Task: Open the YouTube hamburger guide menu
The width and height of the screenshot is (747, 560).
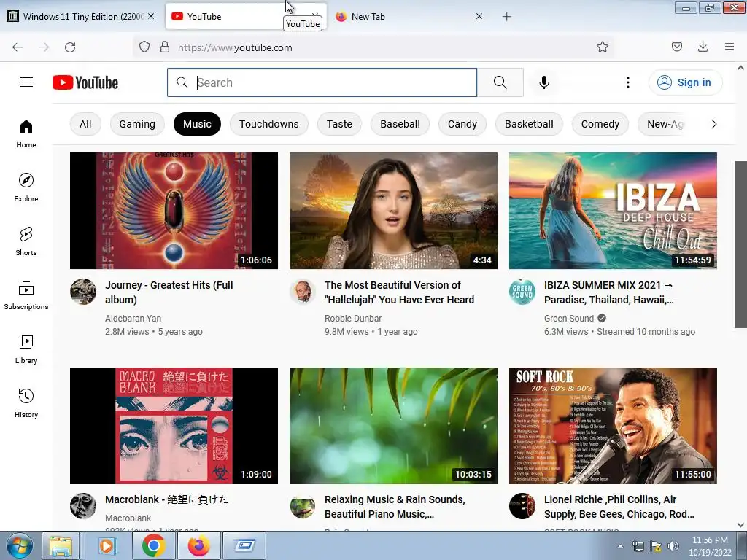Action: [26, 82]
